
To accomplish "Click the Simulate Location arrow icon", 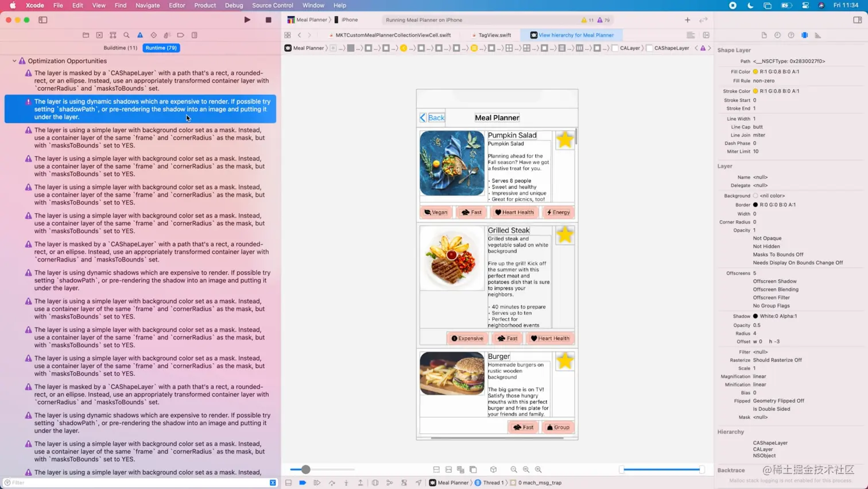I will (418, 483).
